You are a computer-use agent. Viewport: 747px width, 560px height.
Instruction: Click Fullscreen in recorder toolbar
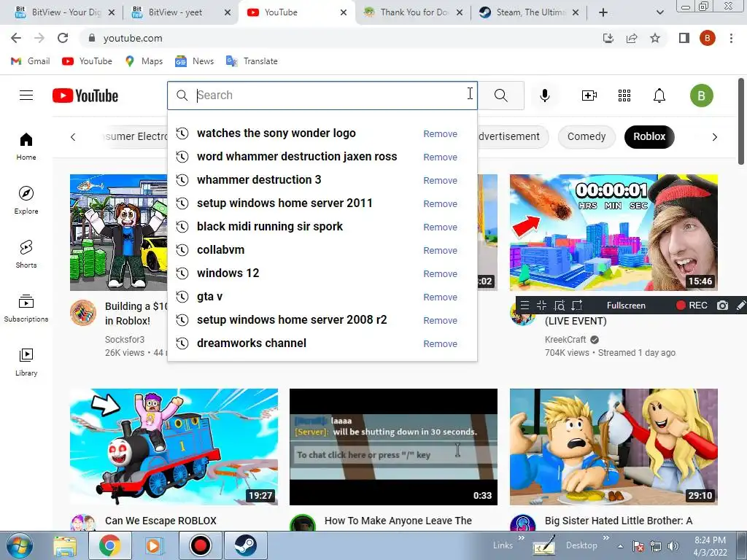(626, 306)
